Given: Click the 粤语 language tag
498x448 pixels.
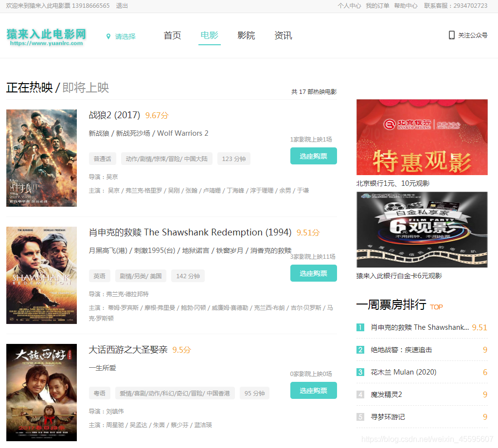Looking at the screenshot, I should 99,394.
